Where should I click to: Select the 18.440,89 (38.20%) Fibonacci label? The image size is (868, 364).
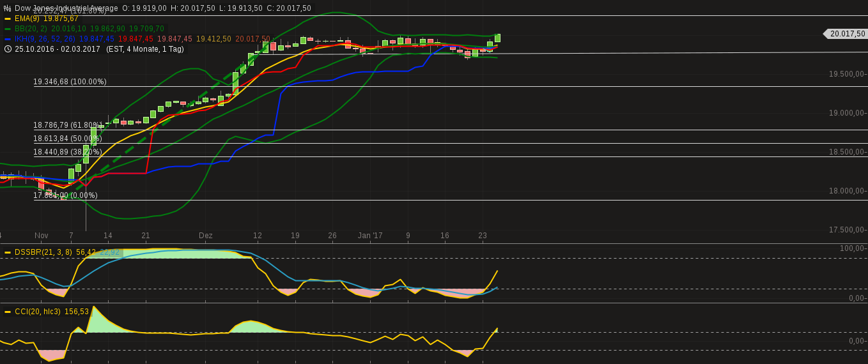68,152
